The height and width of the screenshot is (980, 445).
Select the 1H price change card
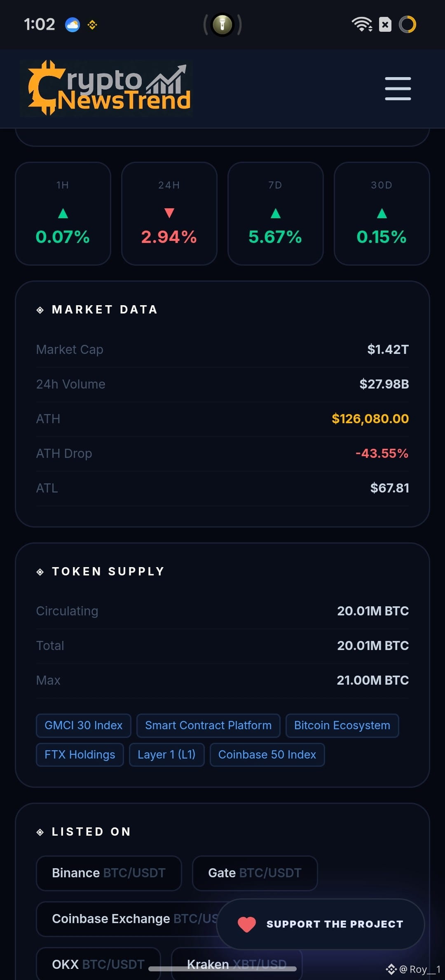(x=63, y=213)
